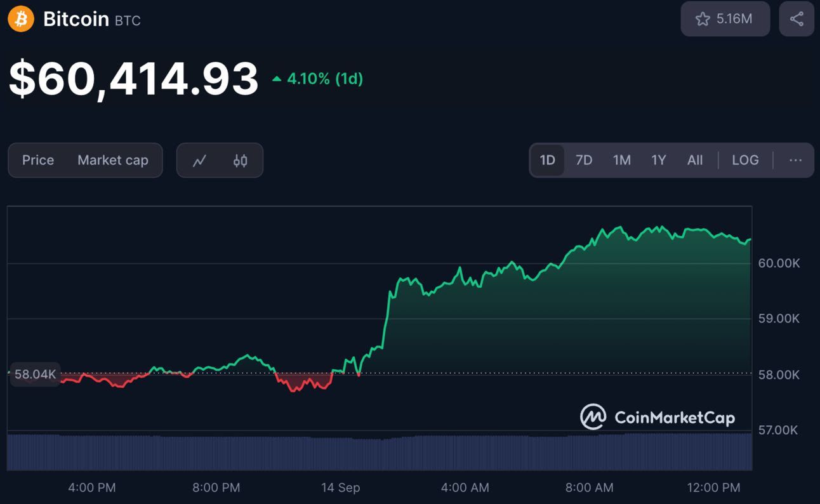This screenshot has height=504, width=820.
Task: Click the 58.04K opening price label
Action: point(36,375)
